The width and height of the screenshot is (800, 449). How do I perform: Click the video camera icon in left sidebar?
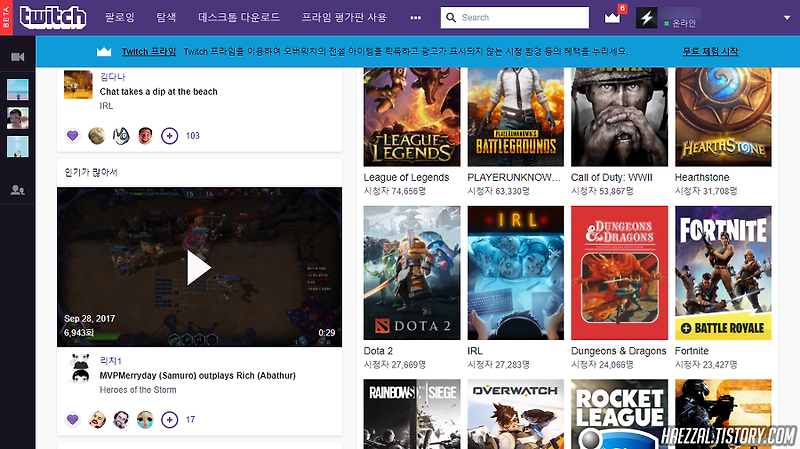pos(18,57)
